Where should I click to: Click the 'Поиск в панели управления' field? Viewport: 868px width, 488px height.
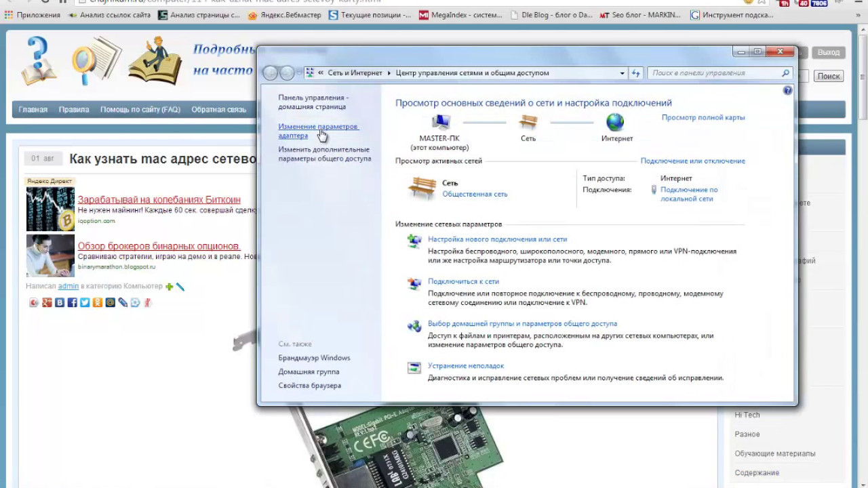click(715, 73)
